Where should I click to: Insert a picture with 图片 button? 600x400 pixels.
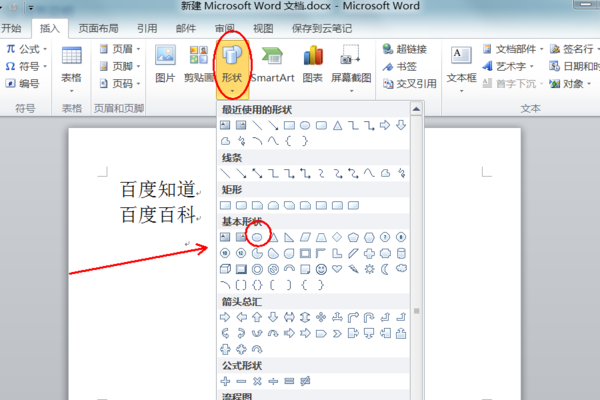pyautogui.click(x=165, y=64)
